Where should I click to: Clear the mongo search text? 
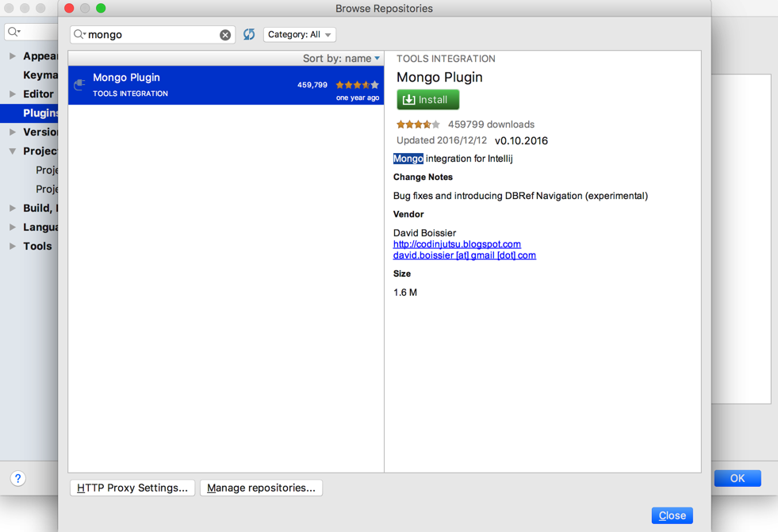225,35
